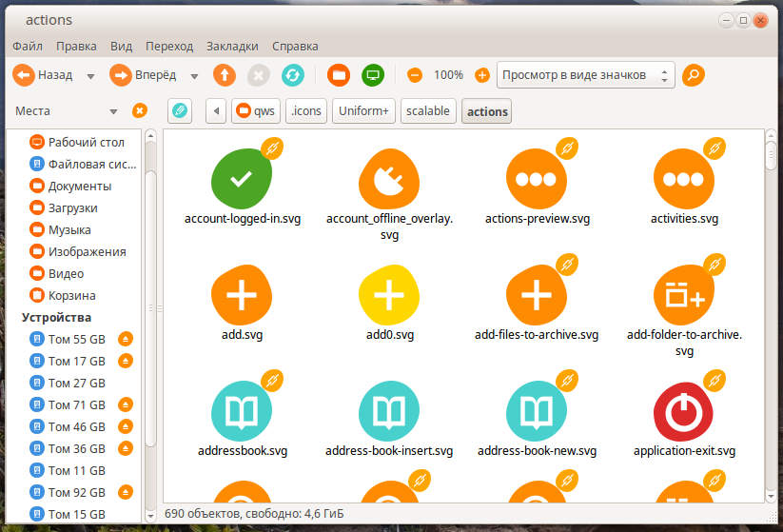Screen dimensions: 783x532
Task: Jump to qws in path bar
Action: pyautogui.click(x=256, y=111)
